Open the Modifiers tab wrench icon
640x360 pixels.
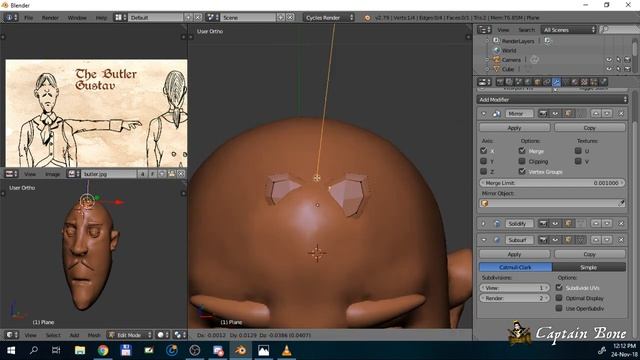click(x=556, y=82)
